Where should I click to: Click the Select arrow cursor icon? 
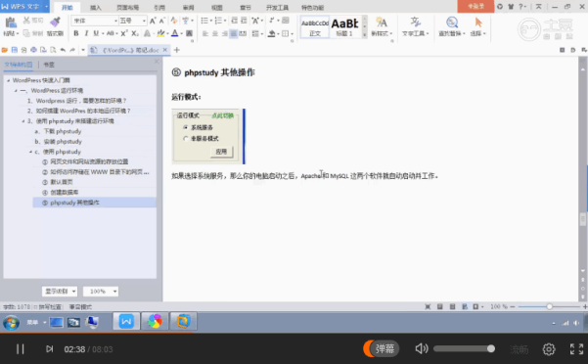(478, 23)
